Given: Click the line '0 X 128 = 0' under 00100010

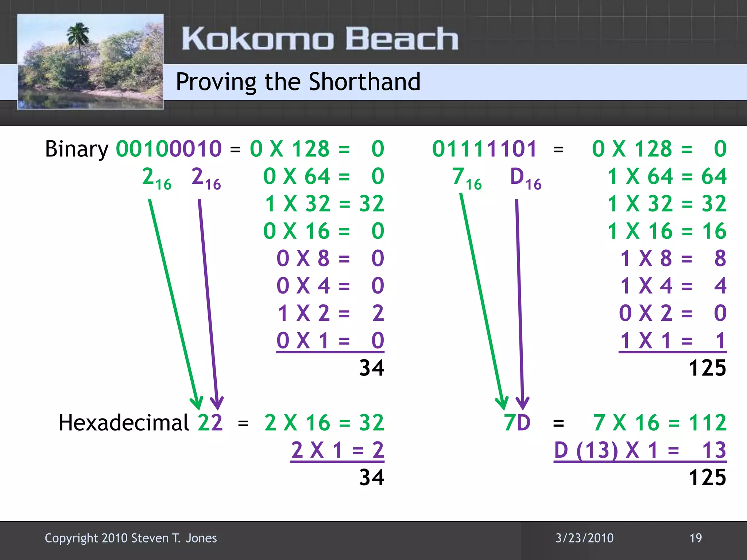Looking at the screenshot, I should 317,149.
